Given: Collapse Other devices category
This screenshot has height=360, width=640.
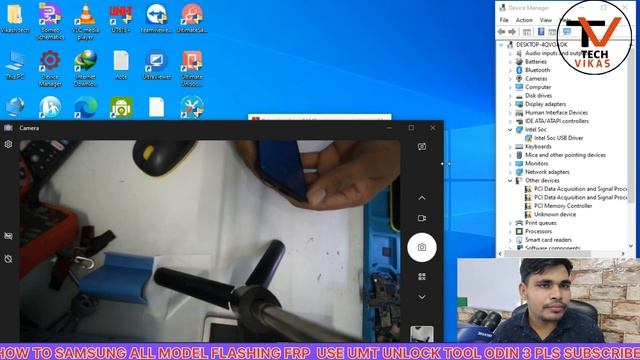Looking at the screenshot, I should point(510,180).
